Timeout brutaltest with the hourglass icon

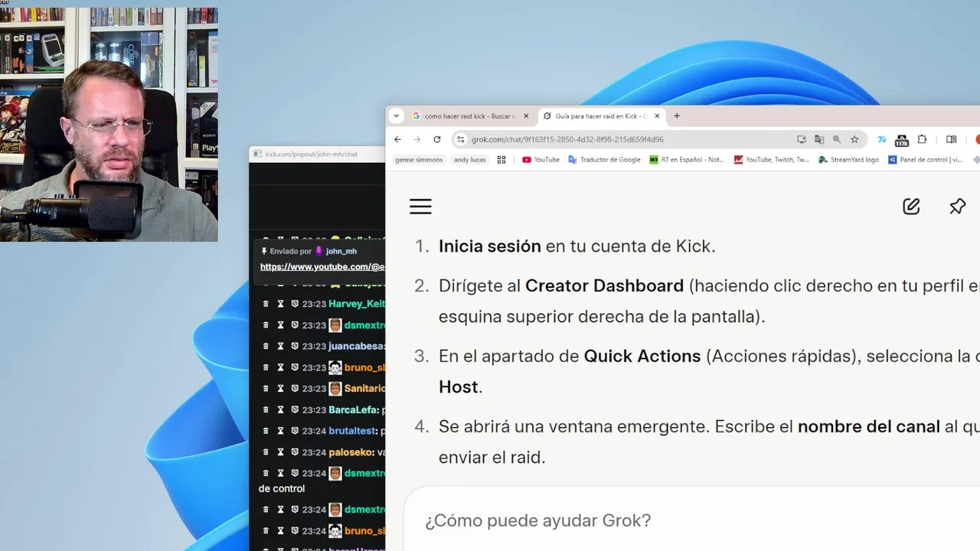pos(280,431)
